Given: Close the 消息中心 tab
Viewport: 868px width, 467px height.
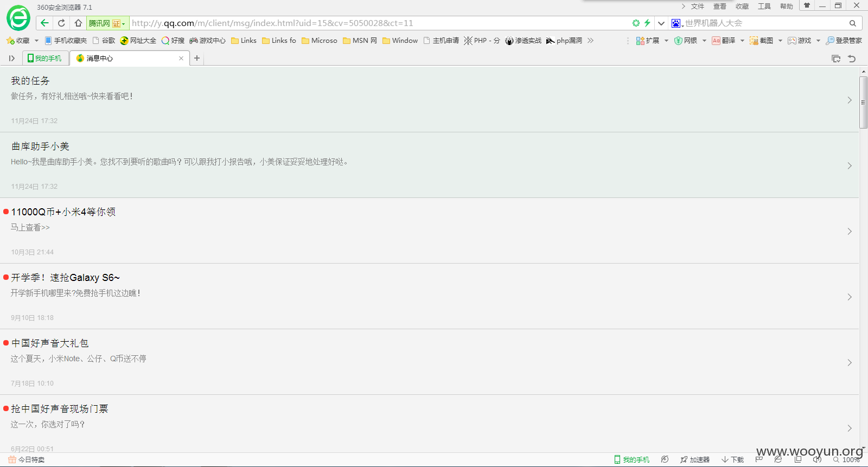Looking at the screenshot, I should click(181, 58).
